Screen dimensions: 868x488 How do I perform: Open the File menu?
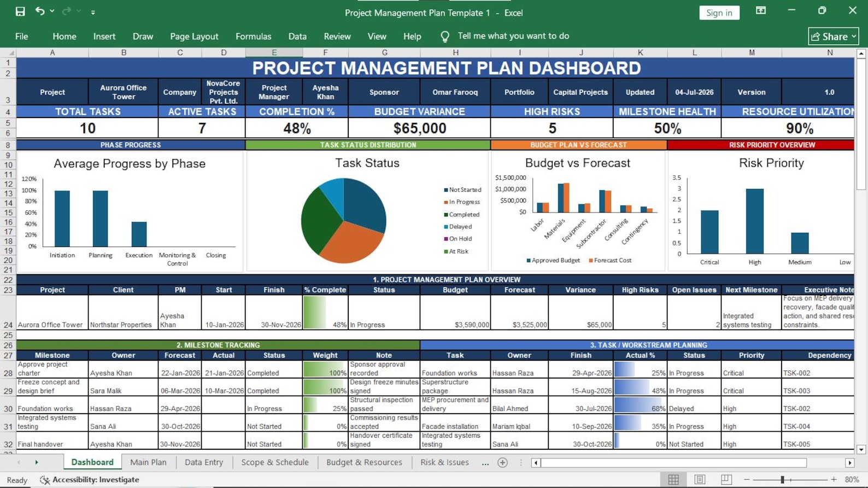22,36
